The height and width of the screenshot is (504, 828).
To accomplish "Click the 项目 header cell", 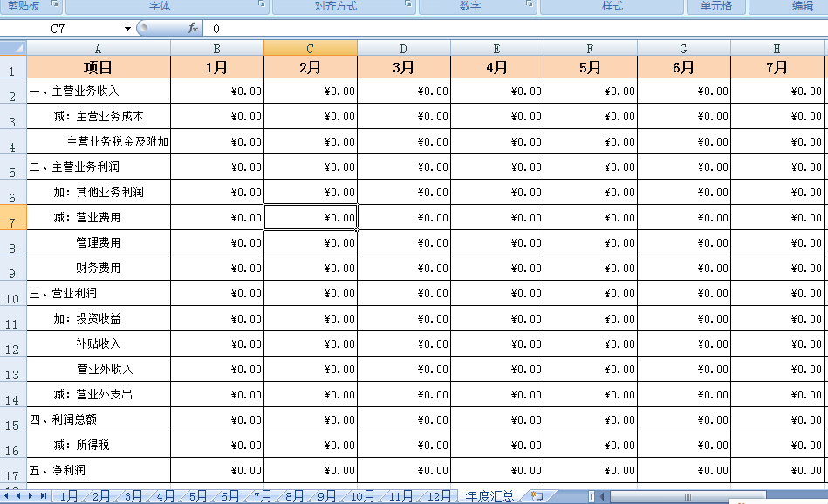I will tap(99, 67).
